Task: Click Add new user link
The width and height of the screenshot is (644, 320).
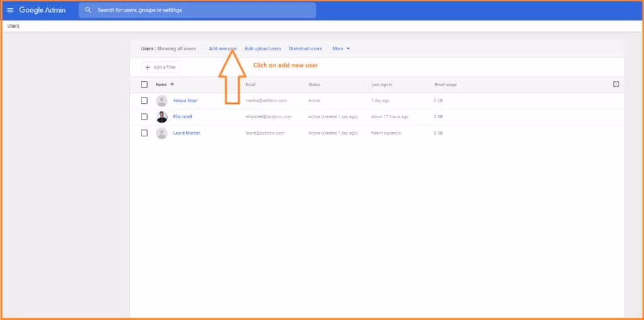Action: click(x=223, y=48)
